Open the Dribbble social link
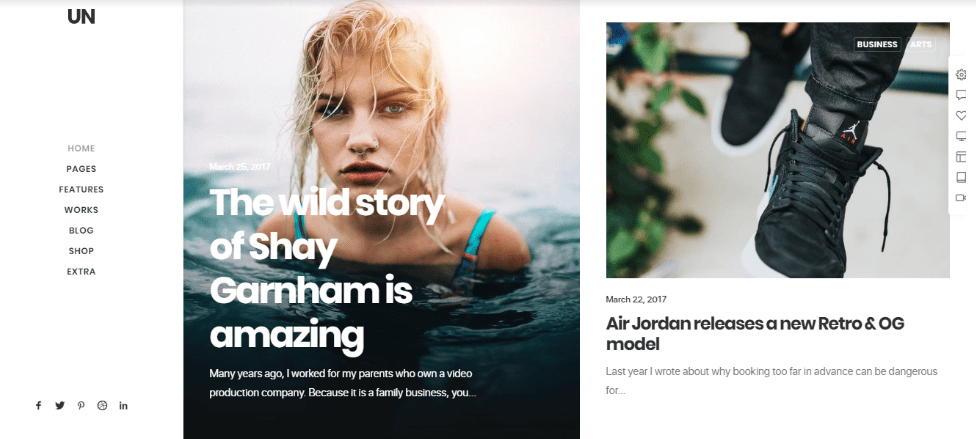This screenshot has height=439, width=976. point(102,405)
